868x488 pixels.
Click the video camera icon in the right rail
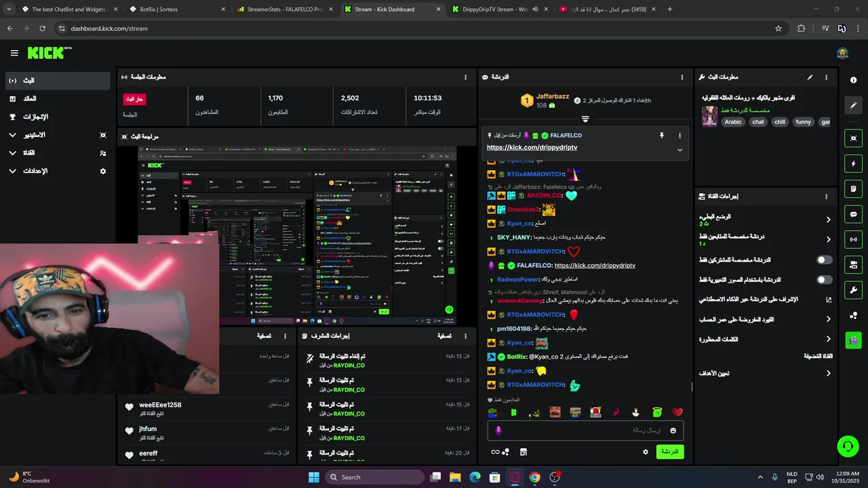click(853, 264)
